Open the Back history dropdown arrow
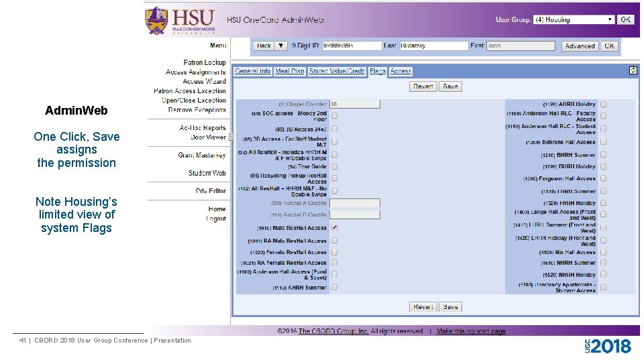Screen dimensions: 644x362 click(281, 46)
